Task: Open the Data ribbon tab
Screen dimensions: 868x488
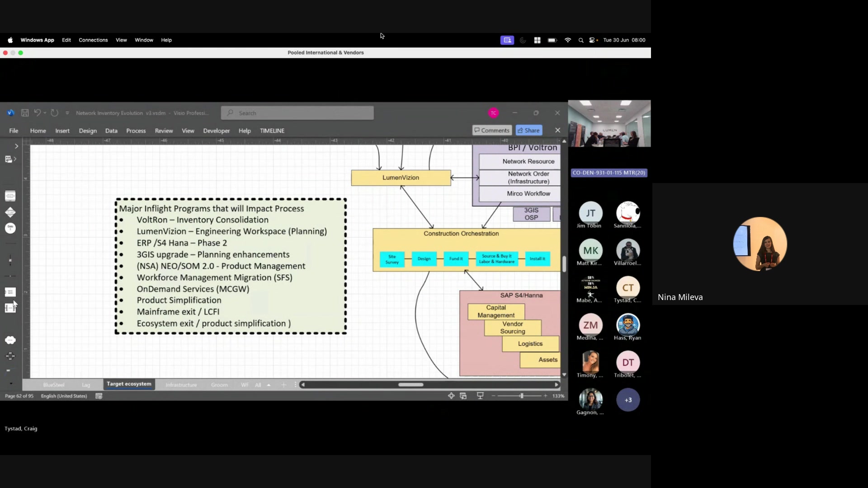Action: click(111, 131)
